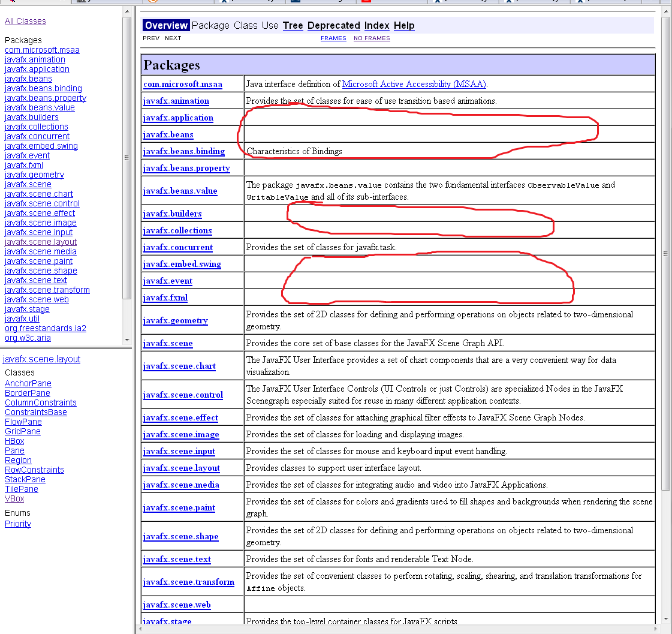Open Microsoft Active Accessibility (MSAA) link
672x634 pixels.
coord(414,84)
